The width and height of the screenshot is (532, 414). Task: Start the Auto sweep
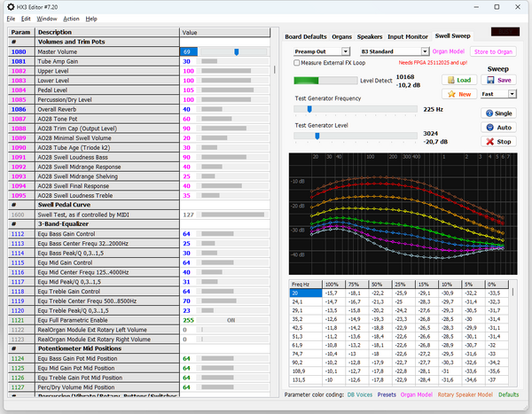coord(498,128)
